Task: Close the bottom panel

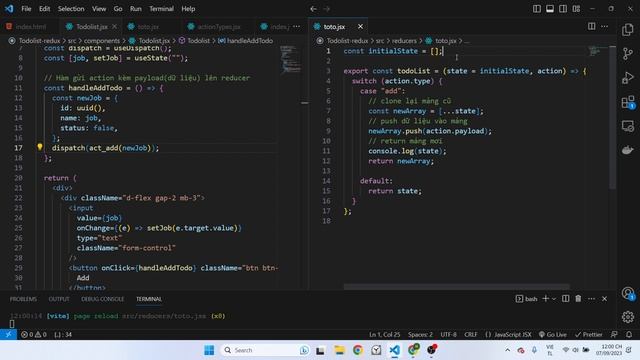Action: pyautogui.click(x=604, y=299)
